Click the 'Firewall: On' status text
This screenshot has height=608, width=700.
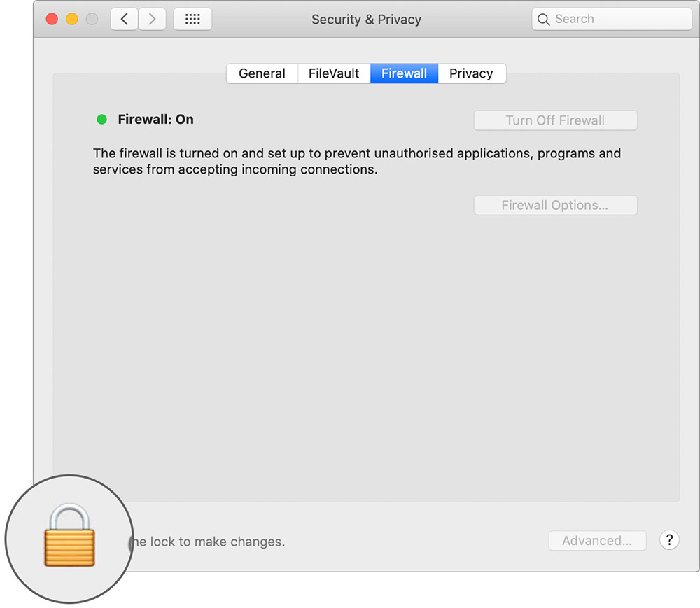tap(155, 120)
